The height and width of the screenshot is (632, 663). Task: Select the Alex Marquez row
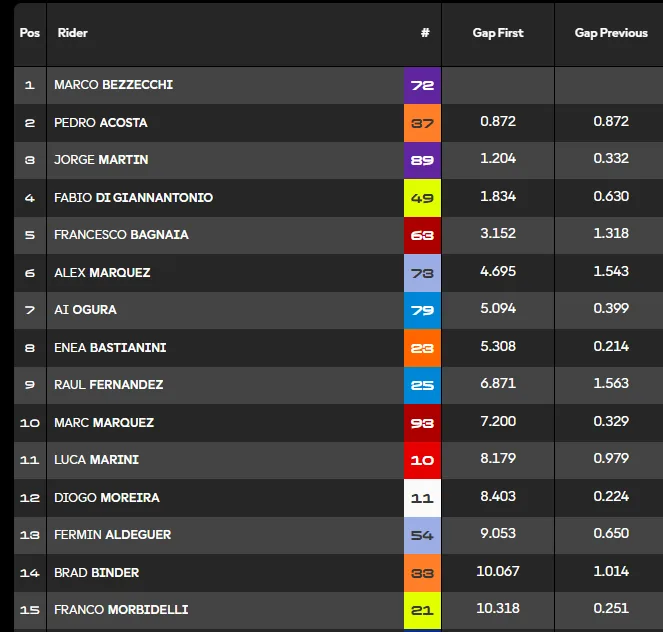tap(338, 273)
